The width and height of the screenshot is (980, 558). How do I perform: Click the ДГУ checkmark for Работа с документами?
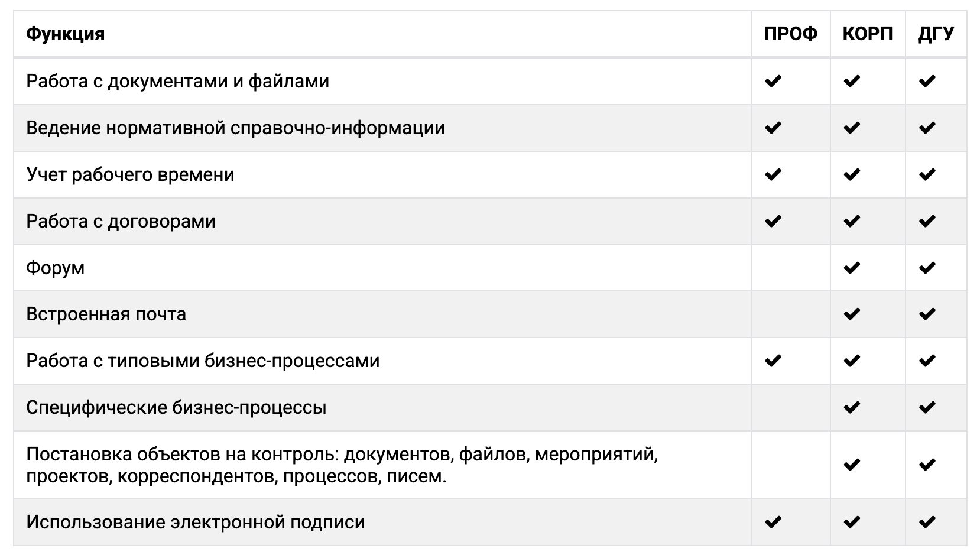click(x=927, y=81)
